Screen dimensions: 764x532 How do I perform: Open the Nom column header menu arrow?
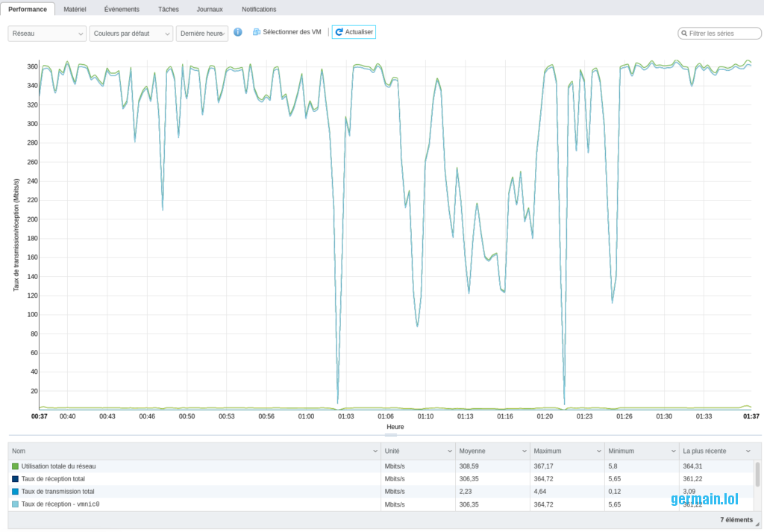click(x=375, y=451)
